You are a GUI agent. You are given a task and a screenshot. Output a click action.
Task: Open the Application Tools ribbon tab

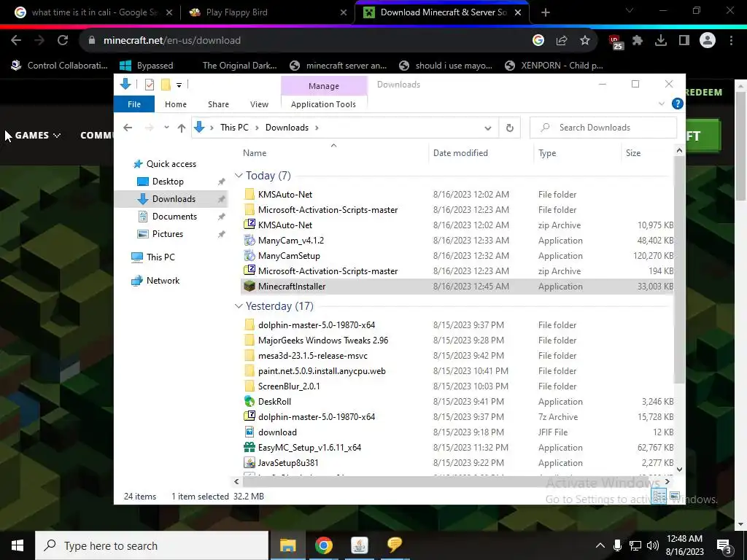pos(323,104)
